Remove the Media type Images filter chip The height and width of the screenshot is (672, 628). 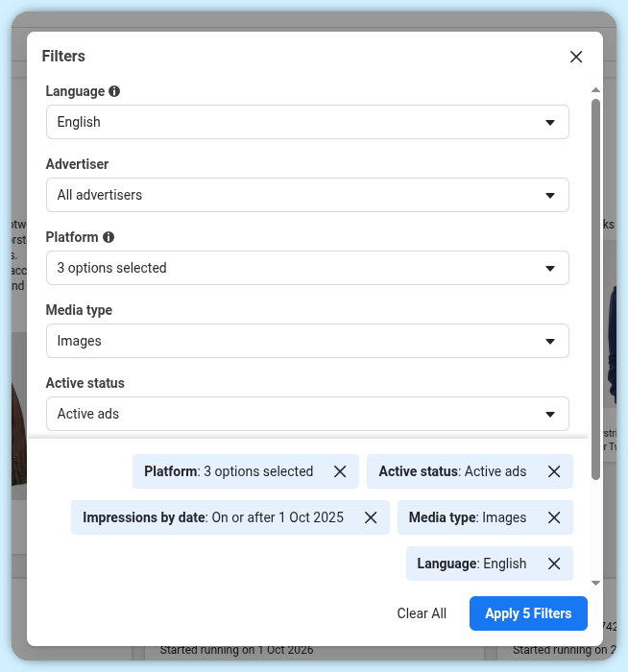pos(554,517)
